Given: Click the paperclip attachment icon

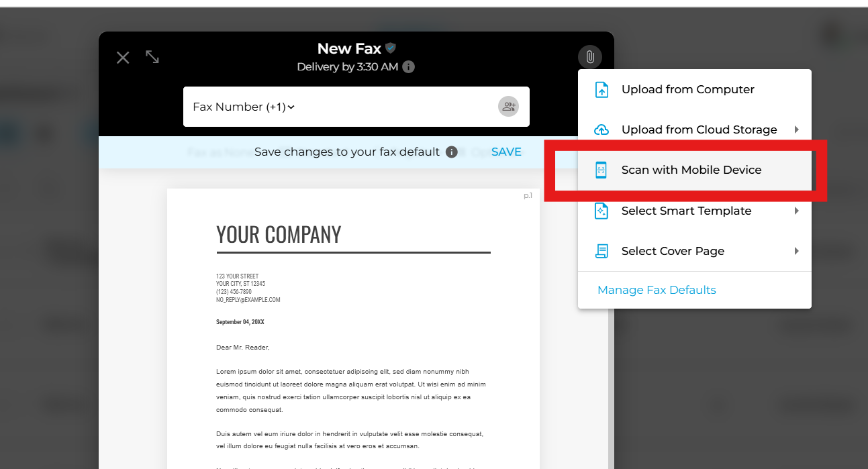Looking at the screenshot, I should click(x=590, y=57).
